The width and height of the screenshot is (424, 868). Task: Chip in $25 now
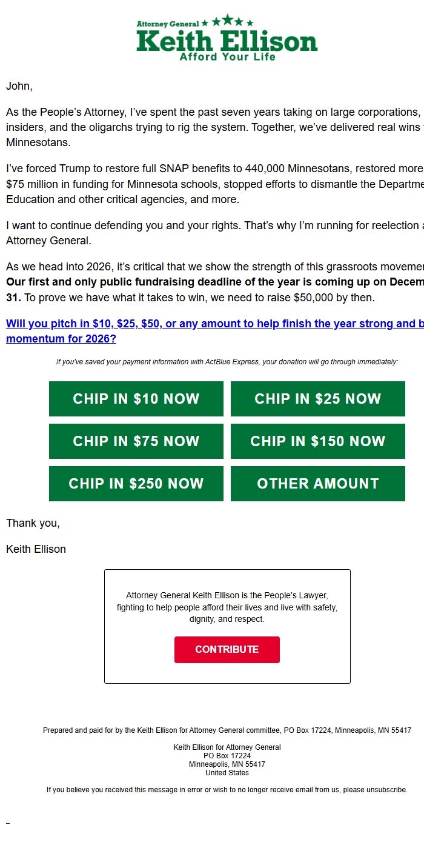pos(317,398)
